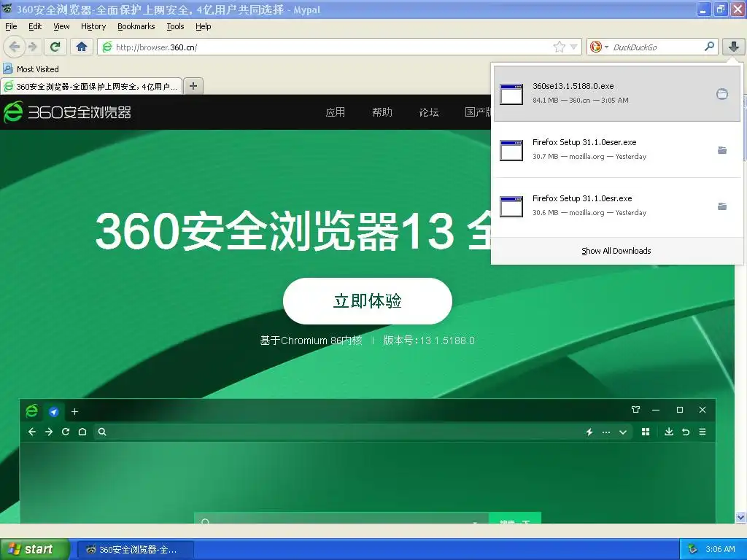Open the View menu
747x560 pixels.
click(61, 26)
